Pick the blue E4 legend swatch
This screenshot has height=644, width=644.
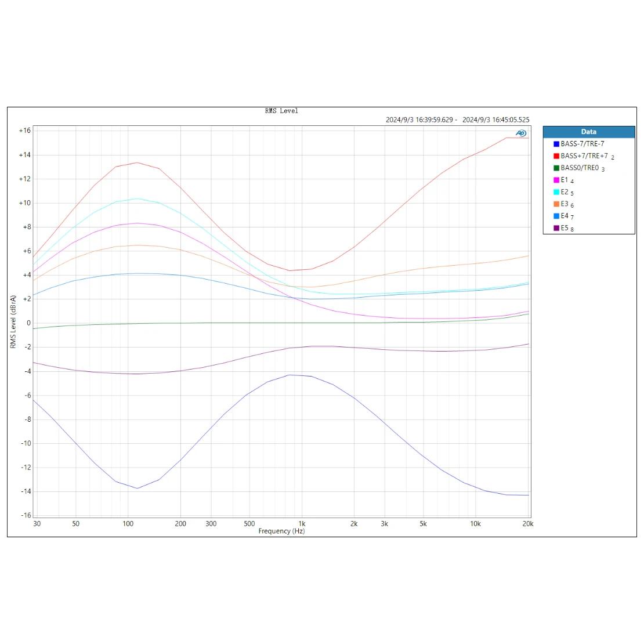pos(556,216)
